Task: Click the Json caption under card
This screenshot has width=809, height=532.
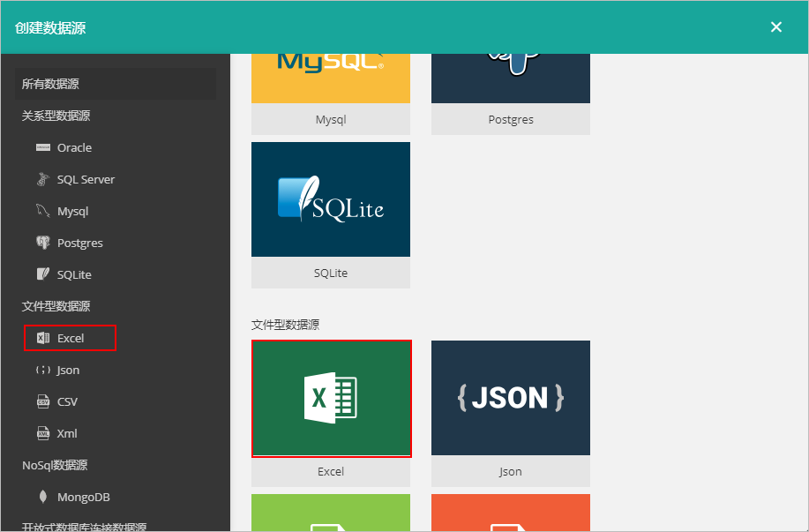Action: tap(511, 472)
